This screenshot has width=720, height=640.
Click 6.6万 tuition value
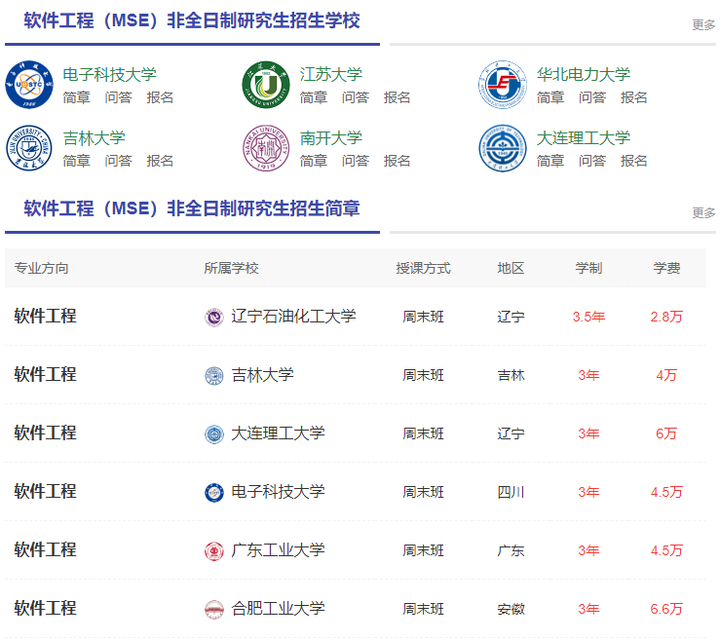(x=666, y=609)
